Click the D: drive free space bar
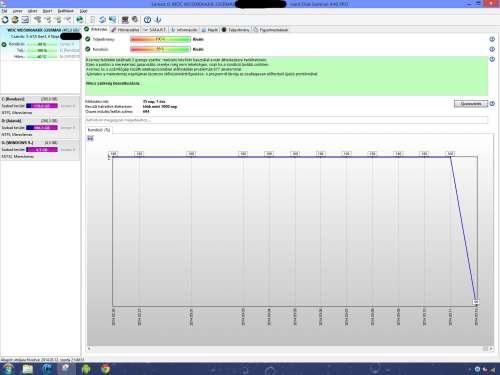This screenshot has height=375, width=500. [x=42, y=128]
